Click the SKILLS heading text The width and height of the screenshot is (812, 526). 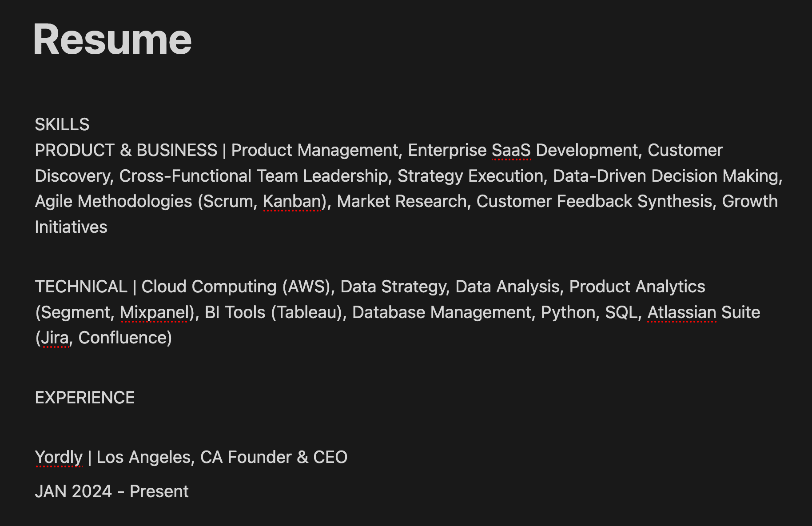pyautogui.click(x=62, y=124)
